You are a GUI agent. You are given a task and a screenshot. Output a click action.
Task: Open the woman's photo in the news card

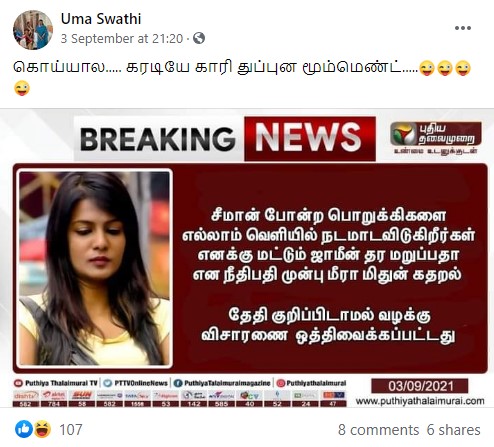point(95,268)
